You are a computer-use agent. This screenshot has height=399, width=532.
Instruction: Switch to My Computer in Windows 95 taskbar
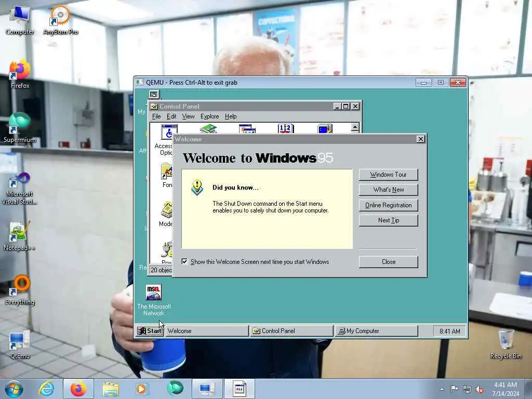[x=377, y=331]
